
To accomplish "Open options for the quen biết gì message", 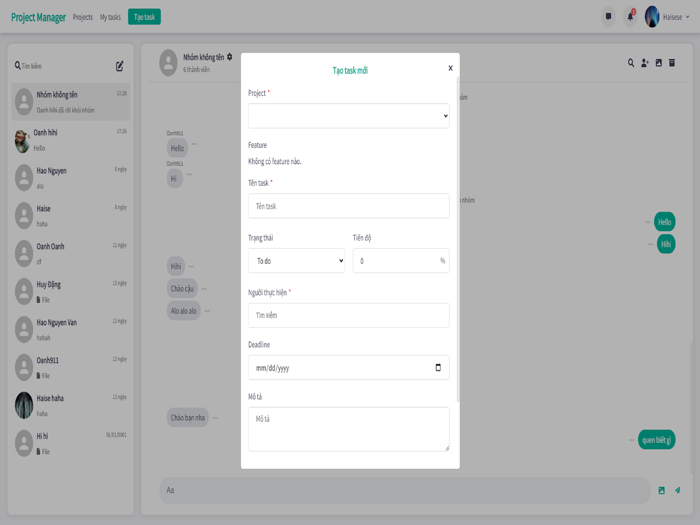I will point(631,440).
